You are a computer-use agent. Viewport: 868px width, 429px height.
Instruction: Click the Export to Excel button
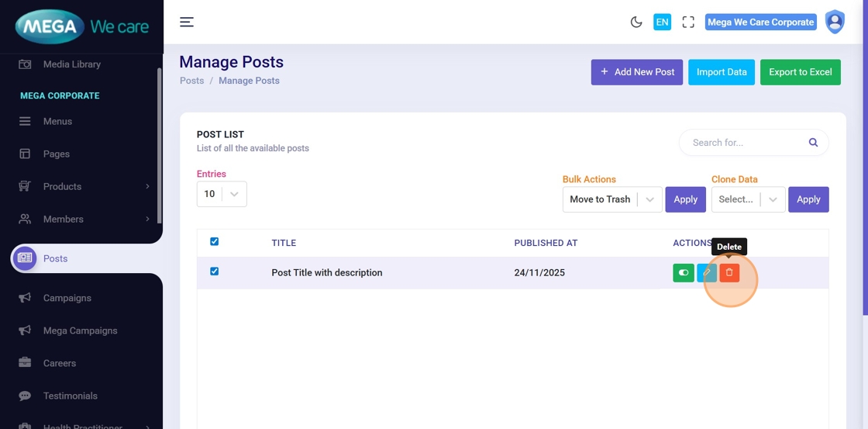[x=800, y=72]
